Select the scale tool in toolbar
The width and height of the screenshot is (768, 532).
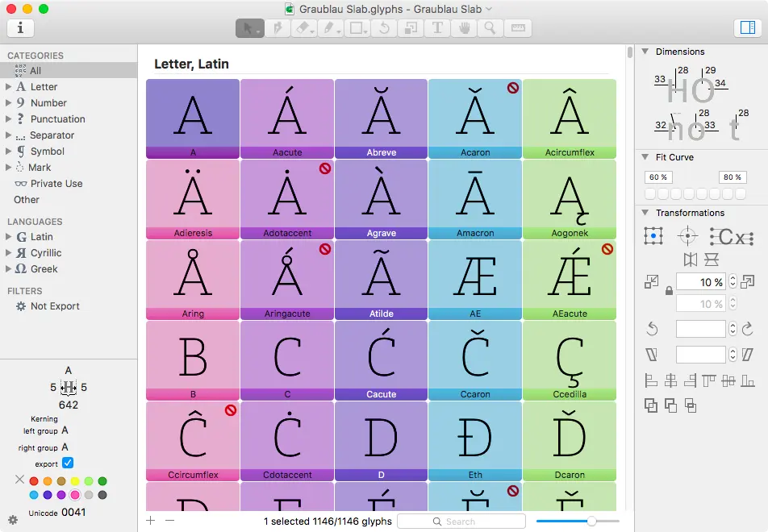tap(411, 28)
